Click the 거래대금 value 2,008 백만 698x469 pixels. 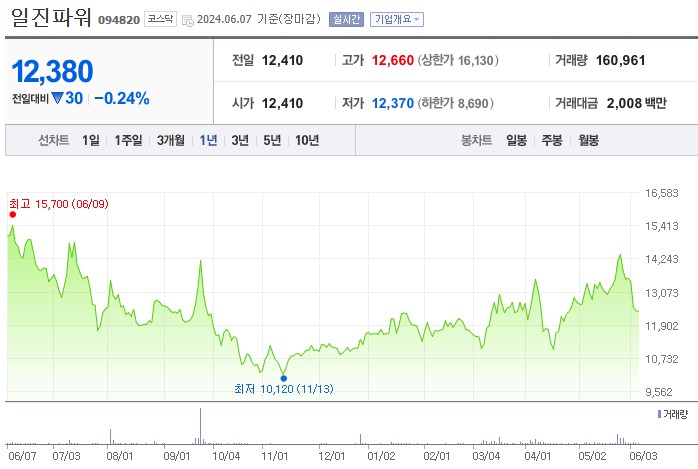click(637, 103)
